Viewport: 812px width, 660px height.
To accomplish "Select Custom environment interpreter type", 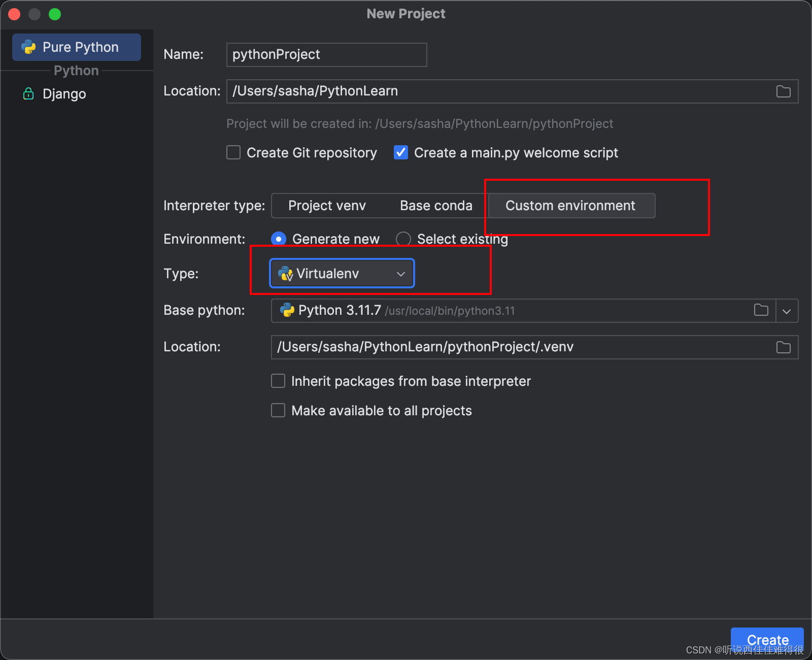I will [x=571, y=206].
